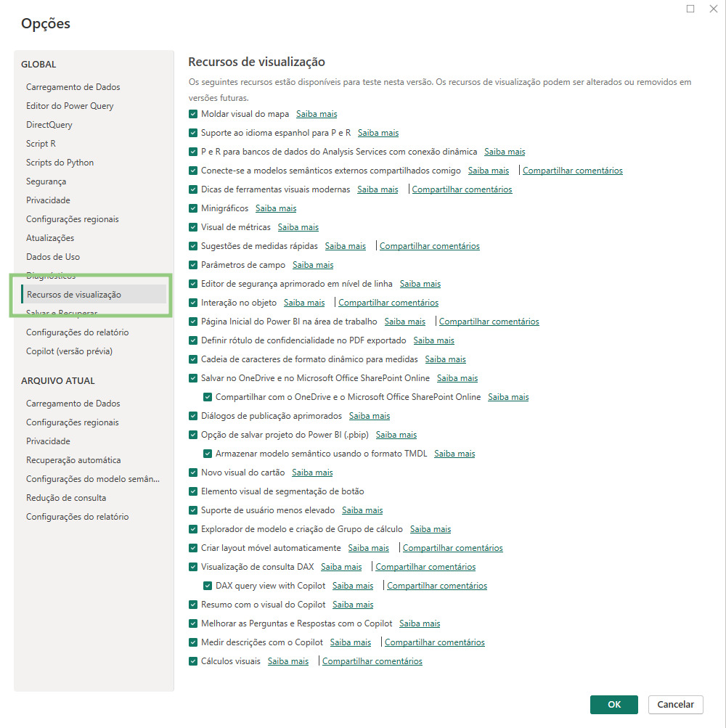The image size is (726, 728).
Task: Select Scripts do Python in sidebar
Action: click(x=60, y=163)
